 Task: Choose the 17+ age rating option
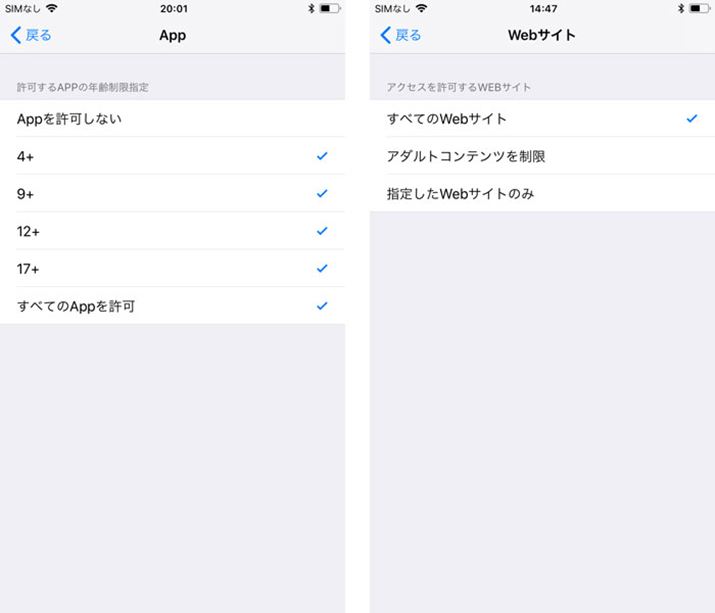click(172, 268)
